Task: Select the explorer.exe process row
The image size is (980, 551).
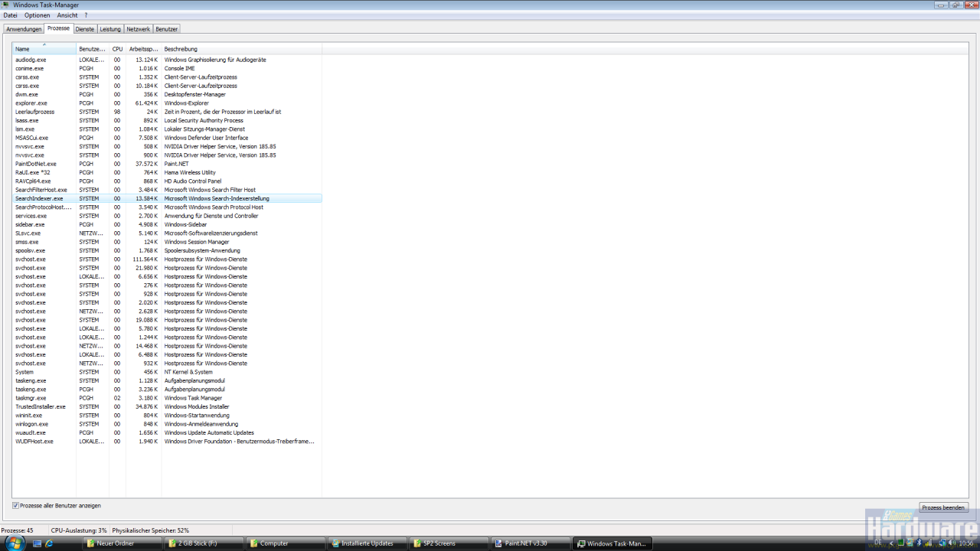Action: pos(167,103)
